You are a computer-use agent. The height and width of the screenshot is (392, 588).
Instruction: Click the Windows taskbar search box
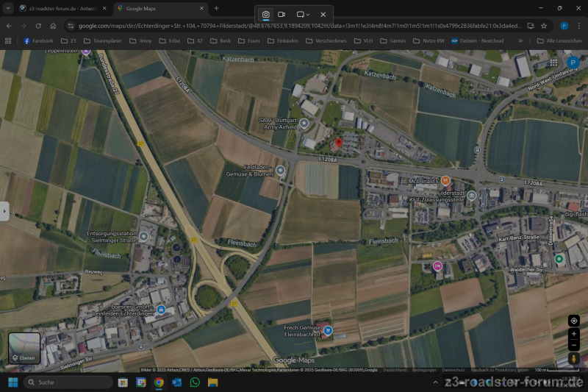[x=68, y=382]
